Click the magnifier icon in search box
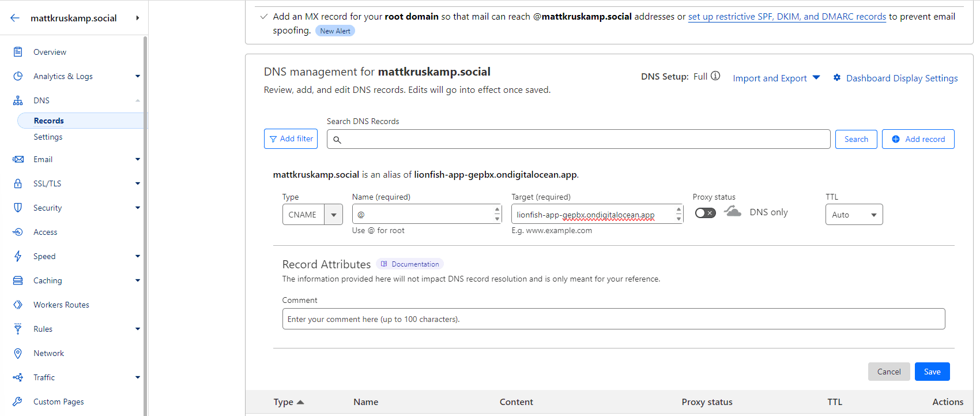The width and height of the screenshot is (980, 416). [337, 140]
